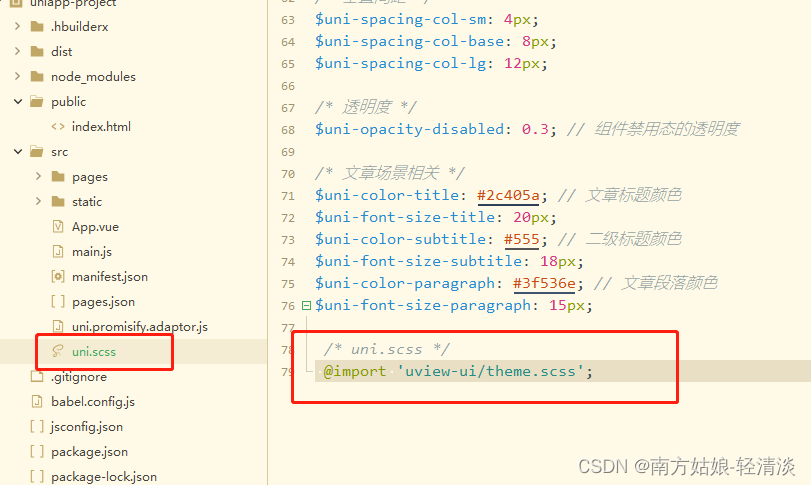Select uni.scss in the file tree

[x=94, y=352]
